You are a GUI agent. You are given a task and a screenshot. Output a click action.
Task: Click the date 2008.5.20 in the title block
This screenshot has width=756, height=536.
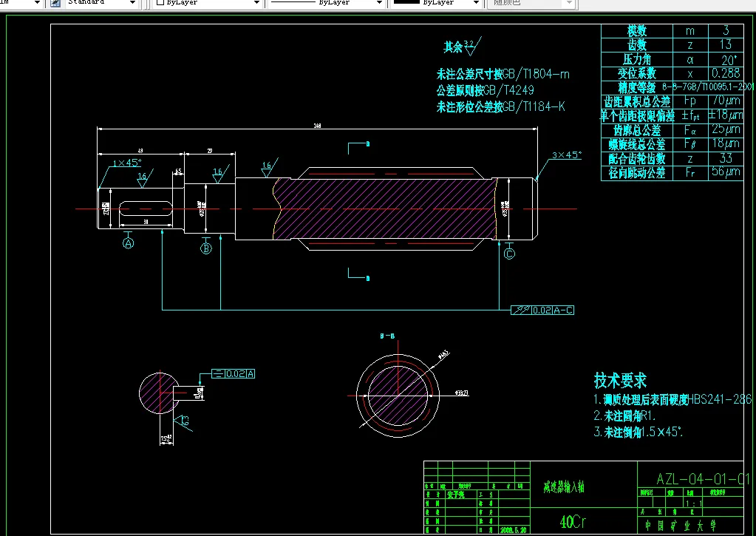coord(513,529)
